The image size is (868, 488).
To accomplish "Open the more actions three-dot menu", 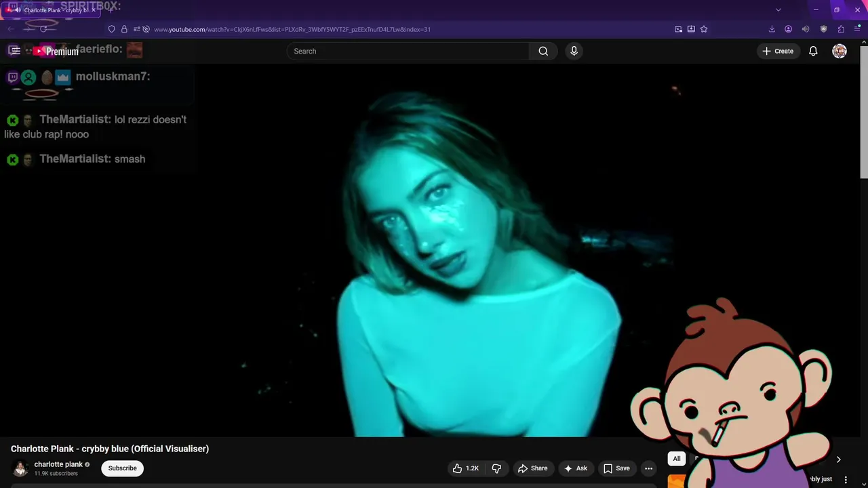I will [648, 468].
